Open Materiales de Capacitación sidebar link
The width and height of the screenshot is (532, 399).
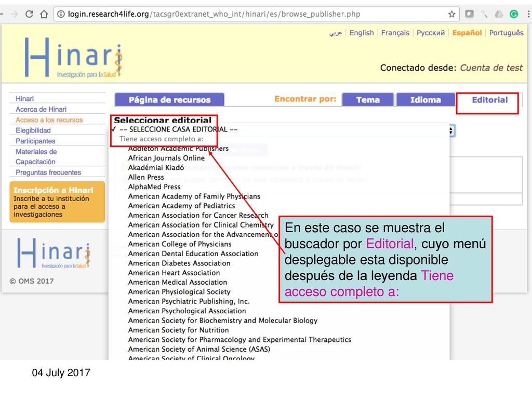coord(36,157)
